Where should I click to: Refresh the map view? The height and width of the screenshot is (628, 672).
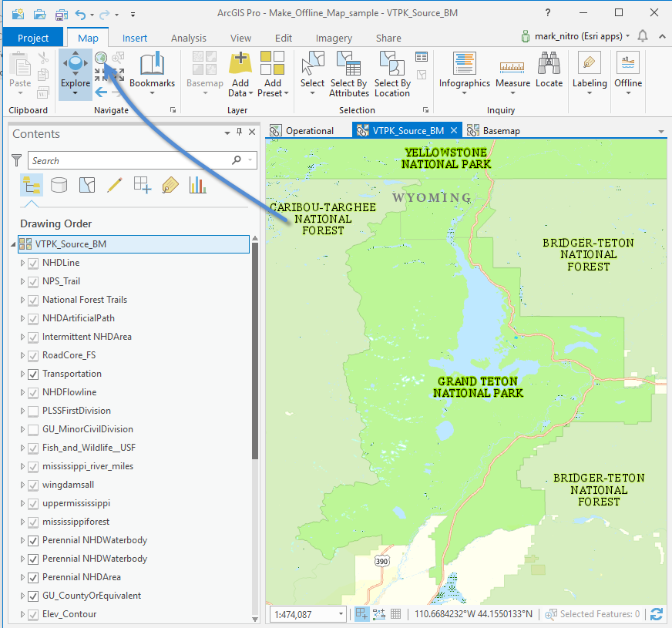click(657, 614)
